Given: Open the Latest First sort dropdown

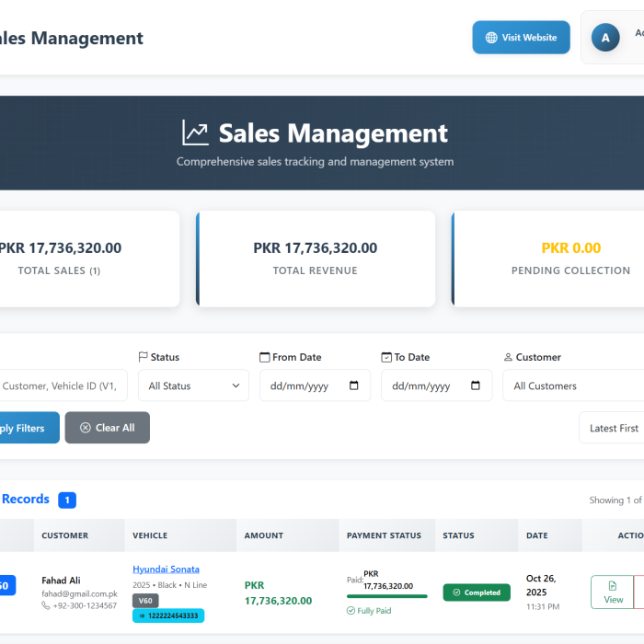Looking at the screenshot, I should click(x=613, y=428).
